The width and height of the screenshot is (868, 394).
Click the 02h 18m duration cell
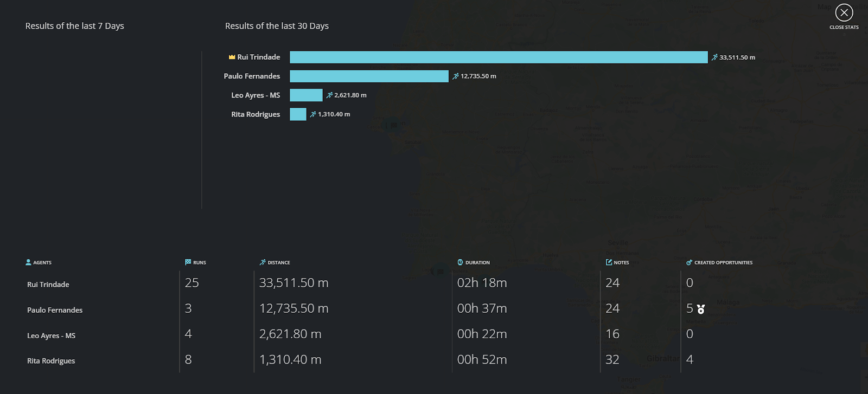[482, 283]
